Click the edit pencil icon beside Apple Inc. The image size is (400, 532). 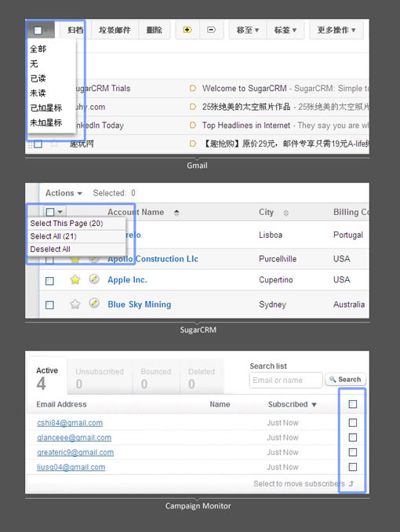94,279
